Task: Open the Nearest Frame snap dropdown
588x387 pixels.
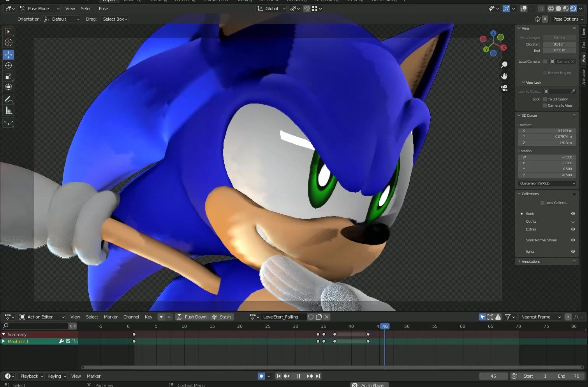Action: click(540, 317)
